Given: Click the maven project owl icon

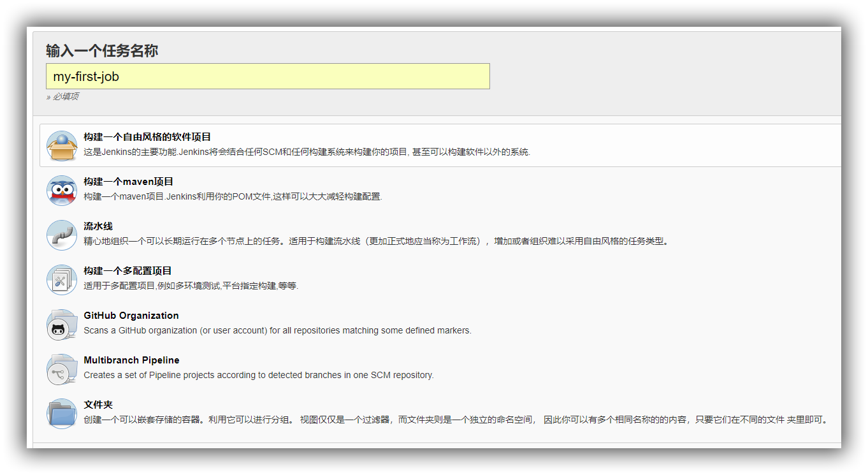Looking at the screenshot, I should point(62,191).
